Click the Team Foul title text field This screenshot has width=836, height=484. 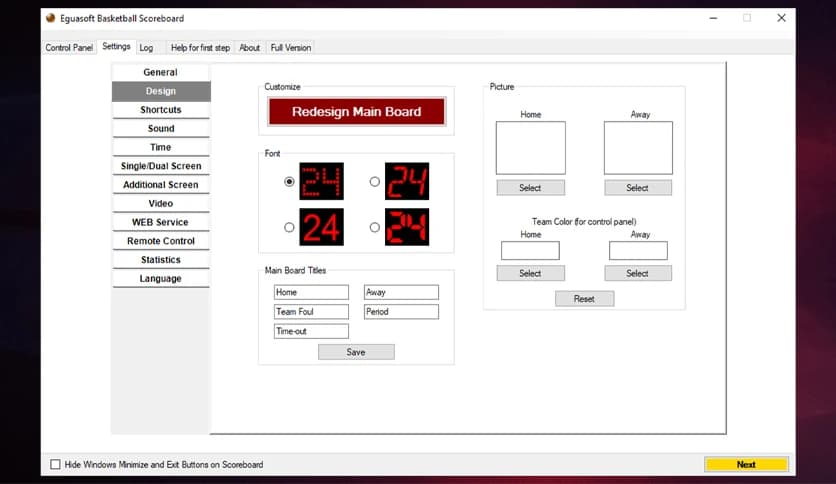pyautogui.click(x=311, y=312)
